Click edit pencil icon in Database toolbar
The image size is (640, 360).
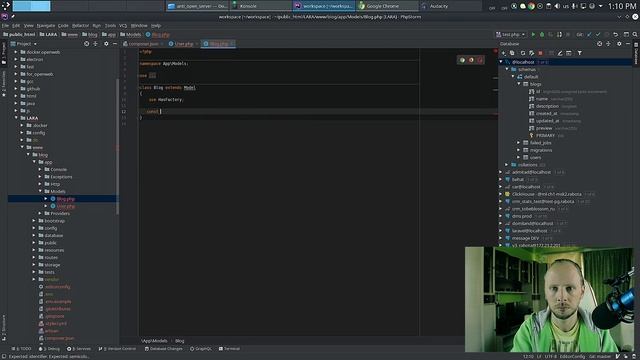tap(560, 53)
